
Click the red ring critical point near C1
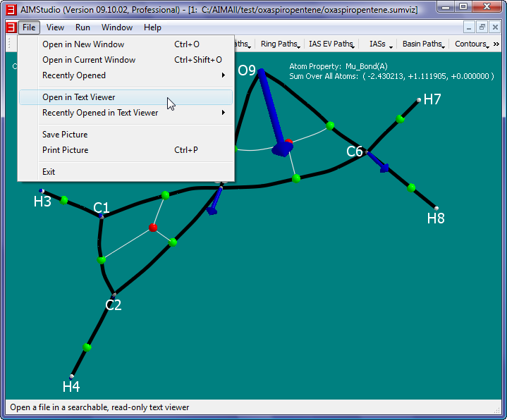coord(153,228)
